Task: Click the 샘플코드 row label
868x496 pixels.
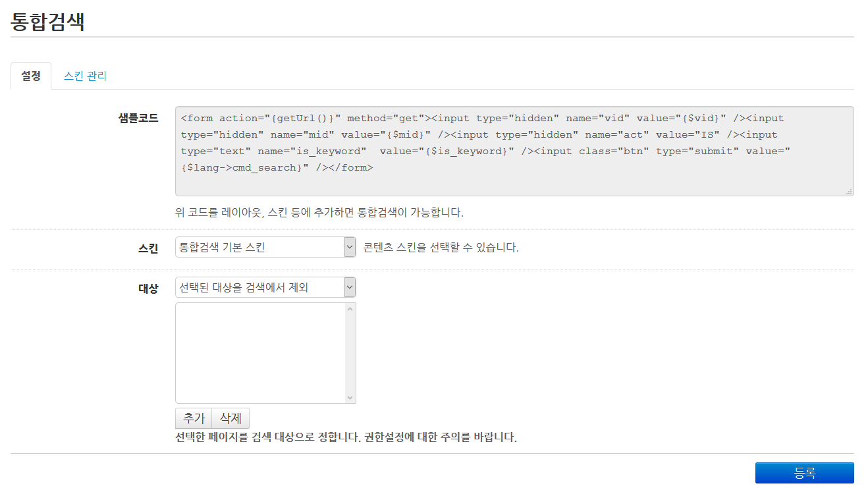Action: pos(138,119)
